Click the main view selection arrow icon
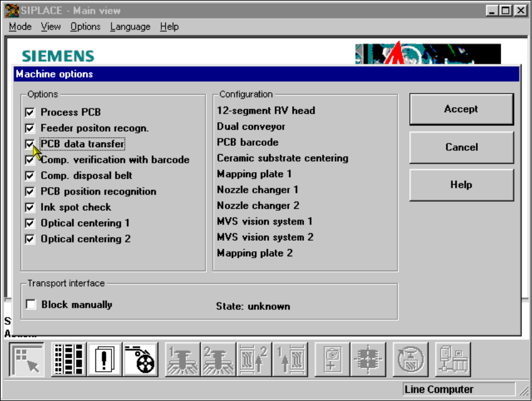Viewport: 532px width, 401px height. (x=26, y=360)
